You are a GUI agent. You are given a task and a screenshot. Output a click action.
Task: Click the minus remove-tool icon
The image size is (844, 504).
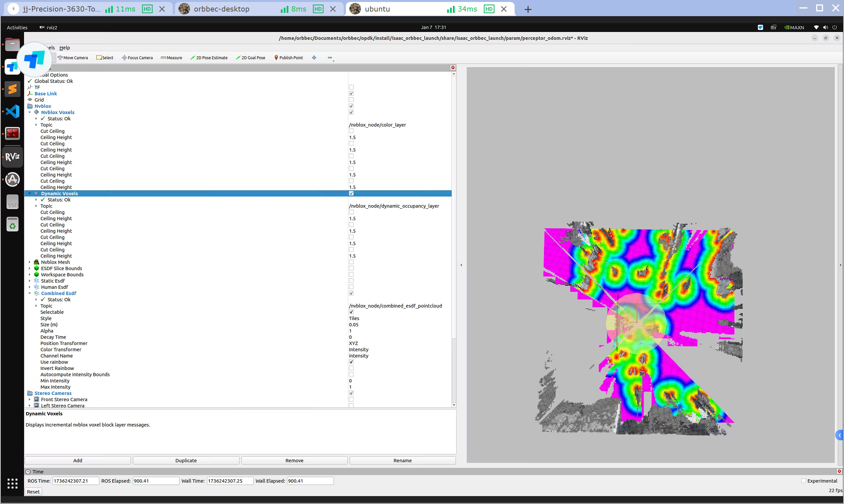pos(330,58)
